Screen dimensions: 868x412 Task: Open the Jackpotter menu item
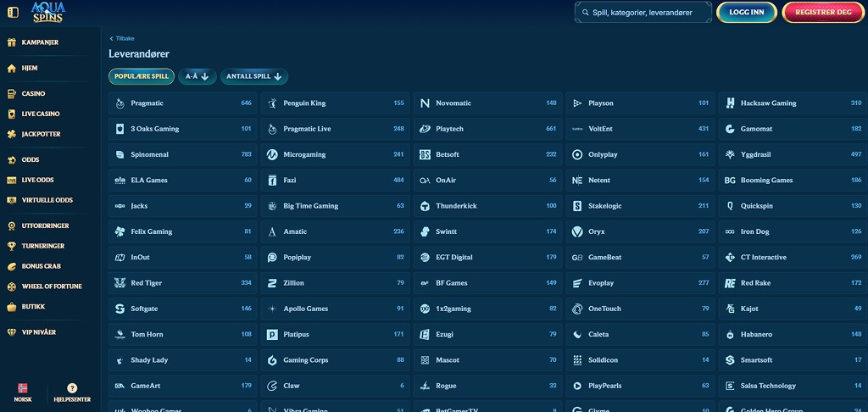[x=41, y=134]
